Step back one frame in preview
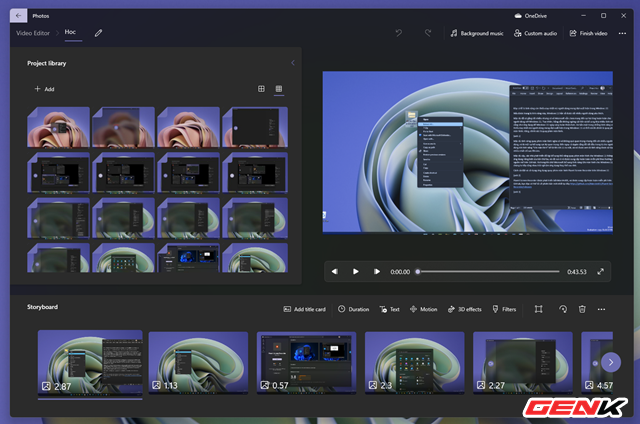Viewport: 640px width, 424px height. click(335, 271)
